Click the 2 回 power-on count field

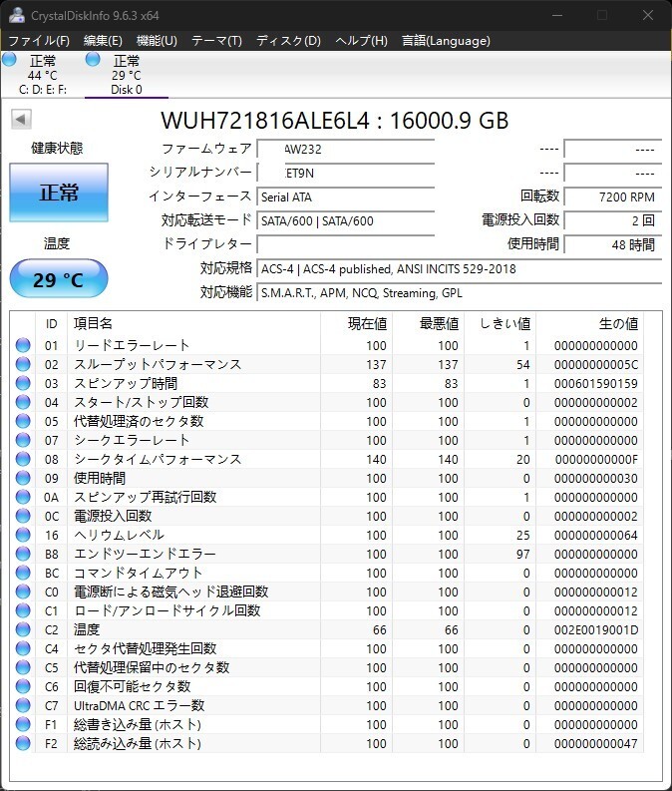click(x=613, y=221)
